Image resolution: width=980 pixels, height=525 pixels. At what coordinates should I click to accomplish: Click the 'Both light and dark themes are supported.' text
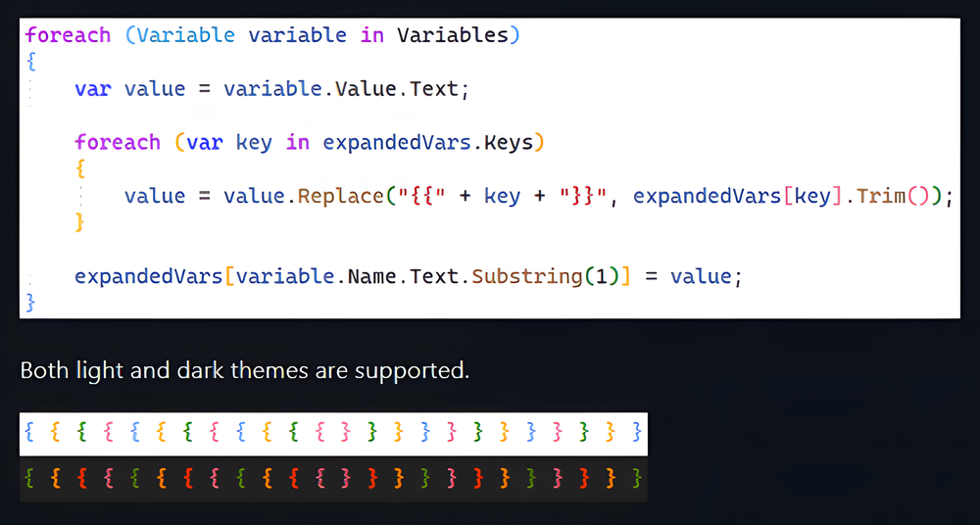click(244, 370)
